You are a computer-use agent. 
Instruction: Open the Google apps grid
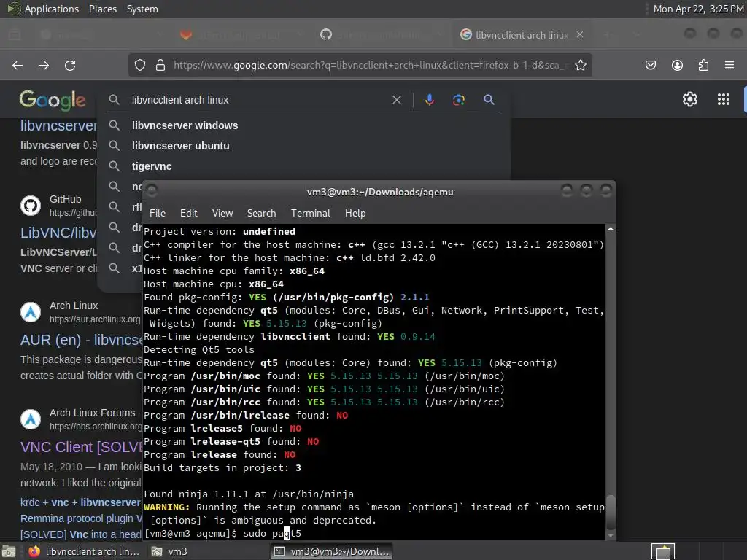click(x=724, y=99)
